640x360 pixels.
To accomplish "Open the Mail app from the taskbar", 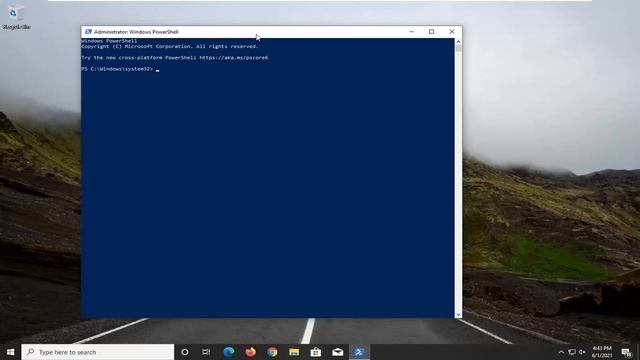I will pyautogui.click(x=338, y=352).
